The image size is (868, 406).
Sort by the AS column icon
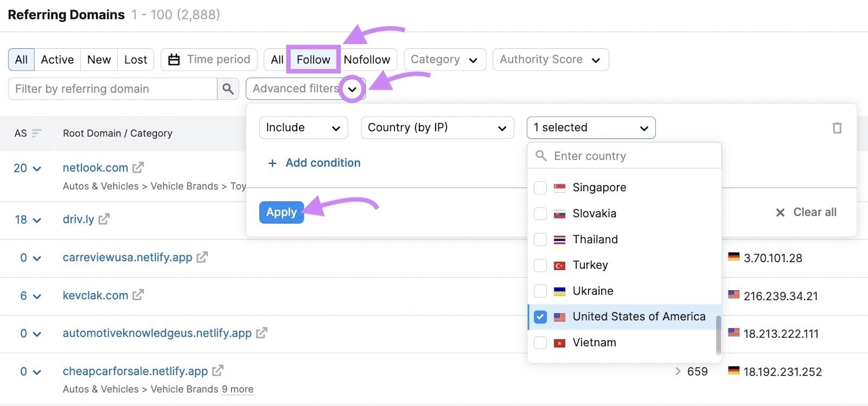36,133
